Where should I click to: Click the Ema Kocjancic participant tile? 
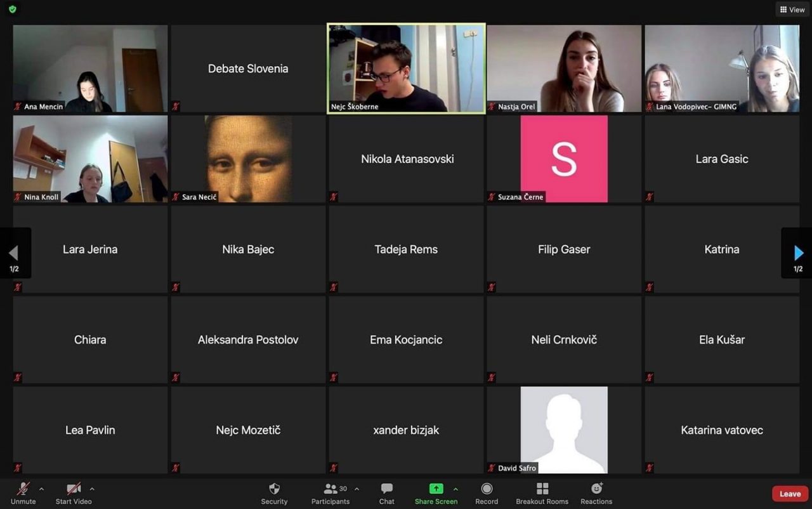pos(406,340)
